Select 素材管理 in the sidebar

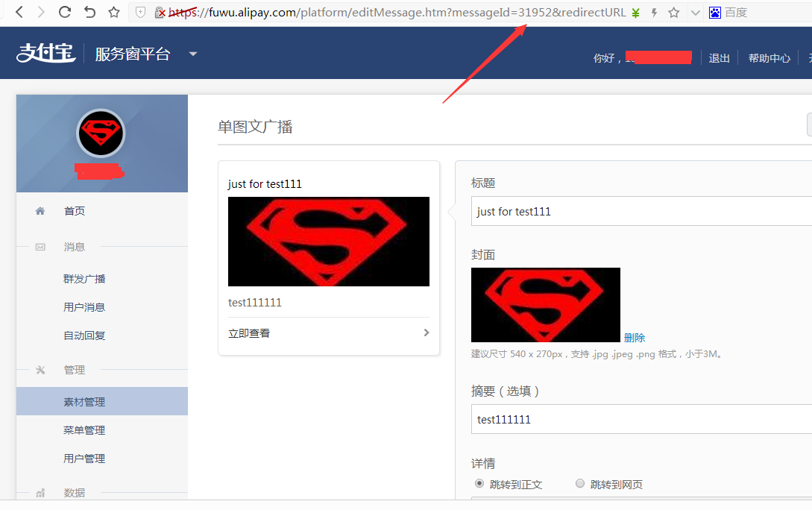point(102,402)
